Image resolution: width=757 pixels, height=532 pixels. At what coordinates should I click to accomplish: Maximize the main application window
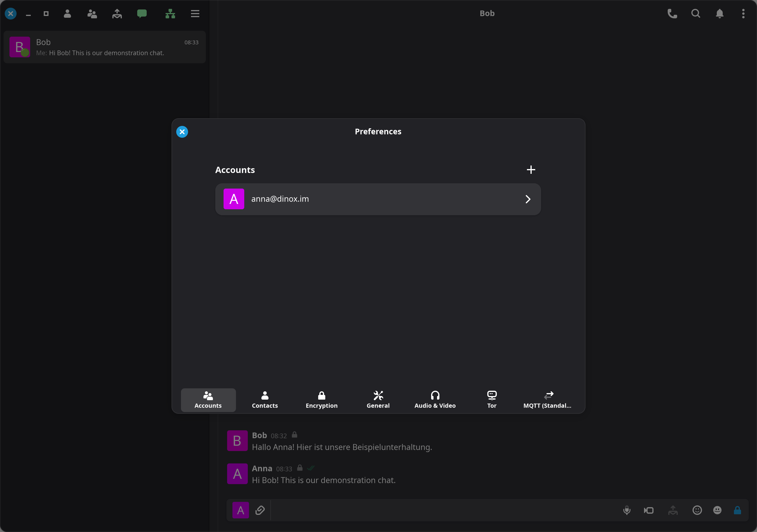click(46, 14)
